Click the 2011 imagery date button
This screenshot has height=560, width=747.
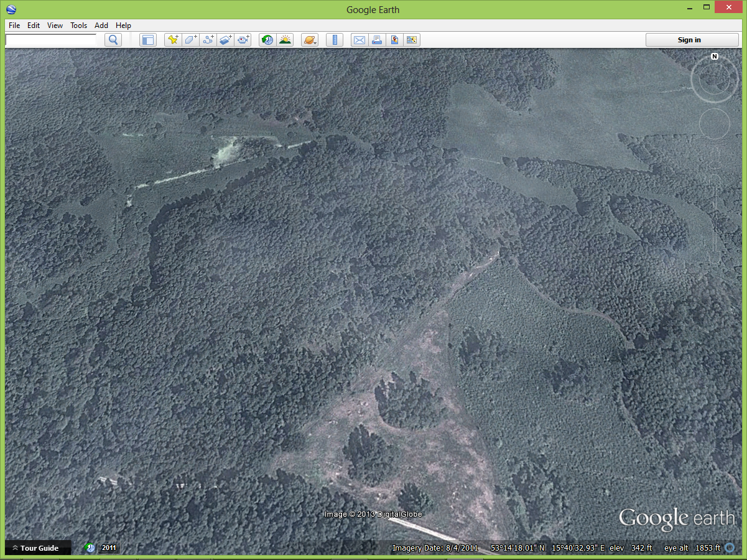[109, 548]
